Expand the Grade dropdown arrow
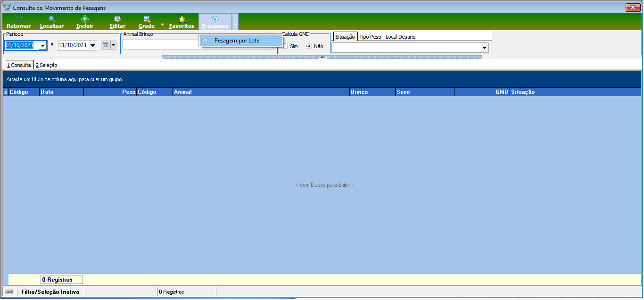The image size is (644, 300). point(162,24)
